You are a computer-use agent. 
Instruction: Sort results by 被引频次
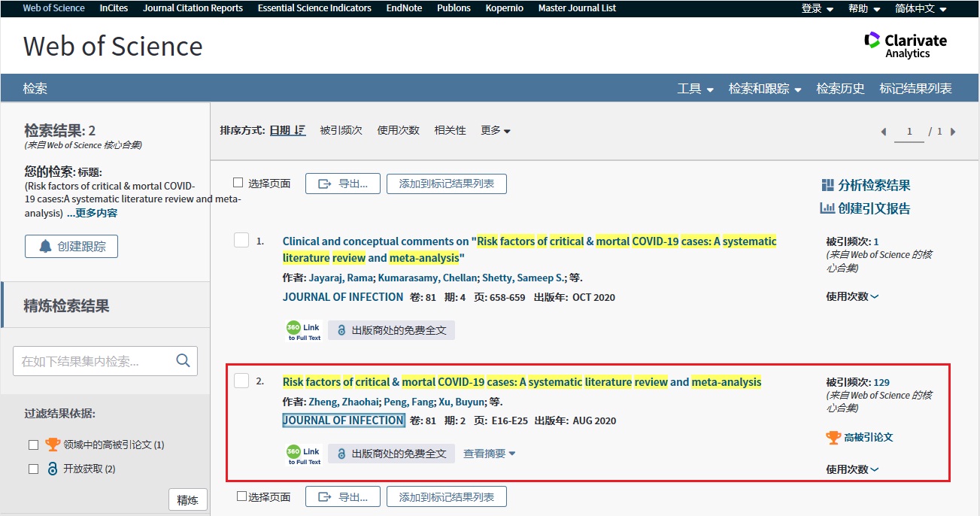click(341, 130)
